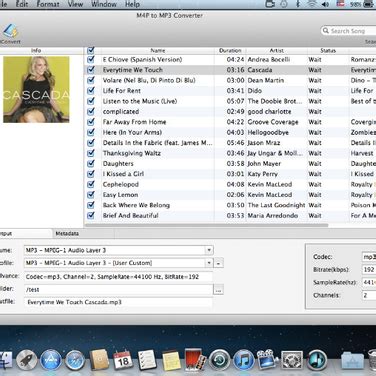Click the Bluetooth icon in menu bar
The image size is (376, 376).
point(298,4)
